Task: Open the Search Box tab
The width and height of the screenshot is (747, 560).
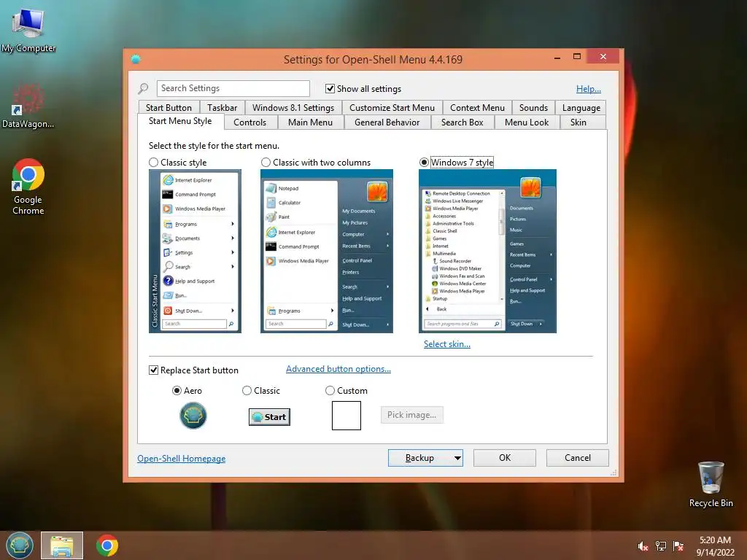Action: [x=462, y=122]
